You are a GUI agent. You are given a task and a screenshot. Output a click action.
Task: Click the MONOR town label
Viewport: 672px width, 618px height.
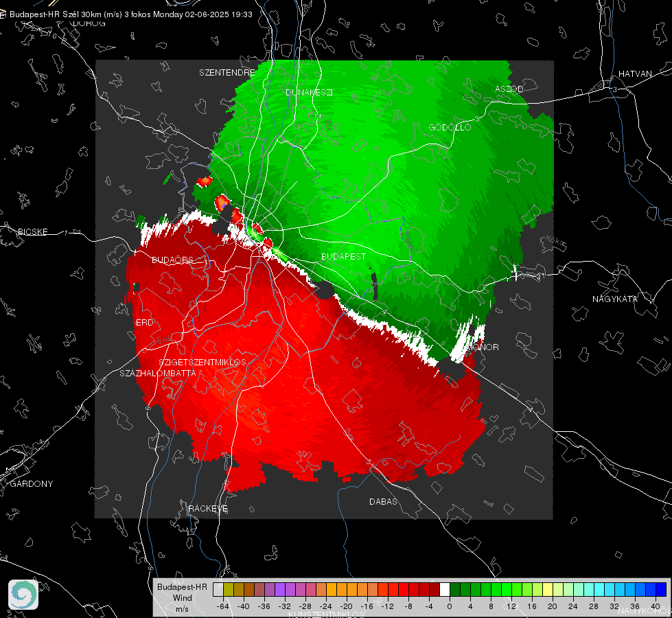coord(484,347)
